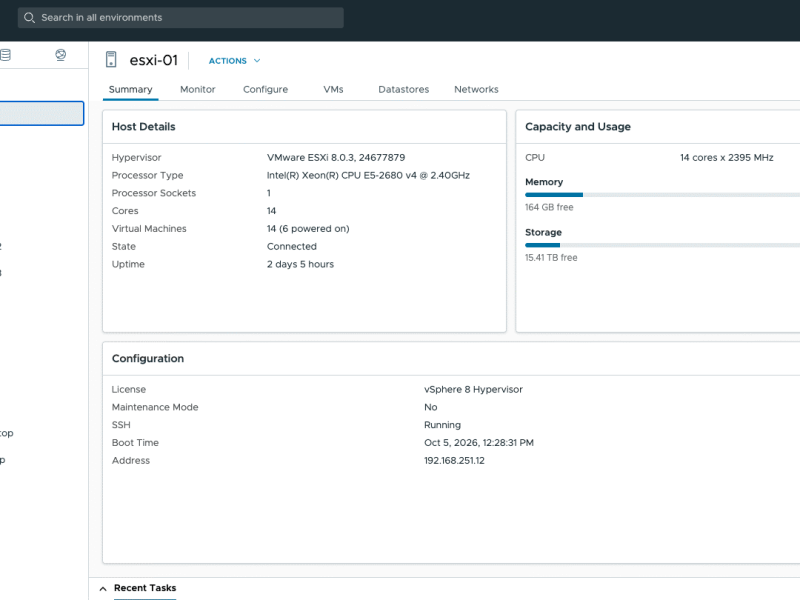Click the boot time 'Oct 5, 2026' value
The height and width of the screenshot is (600, 800).
[479, 443]
